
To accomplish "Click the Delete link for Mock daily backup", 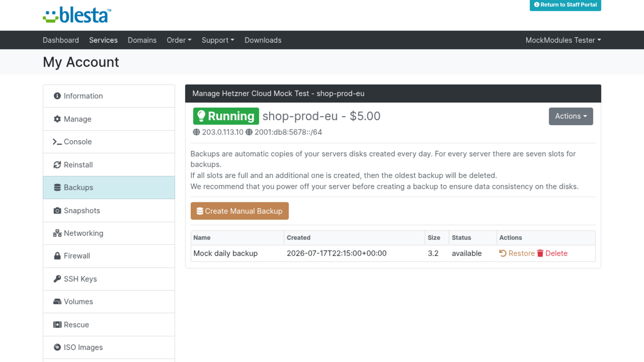I will [552, 253].
